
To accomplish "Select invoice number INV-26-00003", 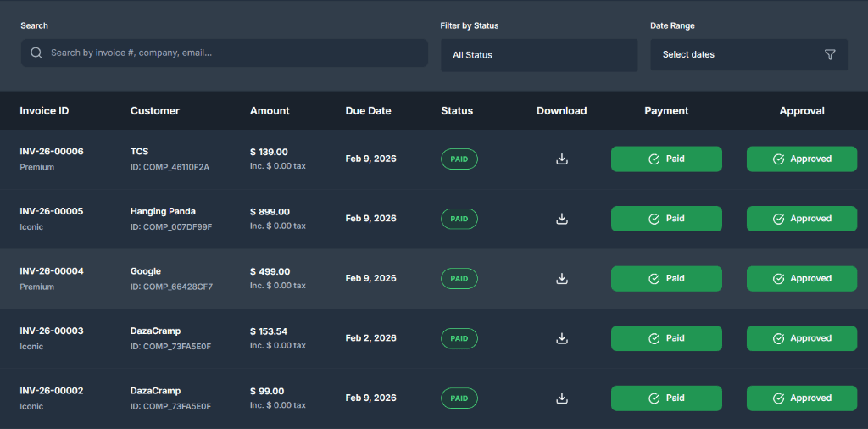I will click(x=52, y=331).
